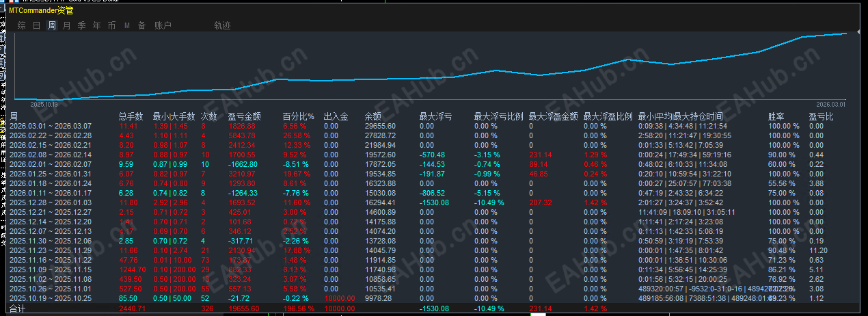
Task: Click the 最大浮亏比例 column header
Action: [498, 116]
